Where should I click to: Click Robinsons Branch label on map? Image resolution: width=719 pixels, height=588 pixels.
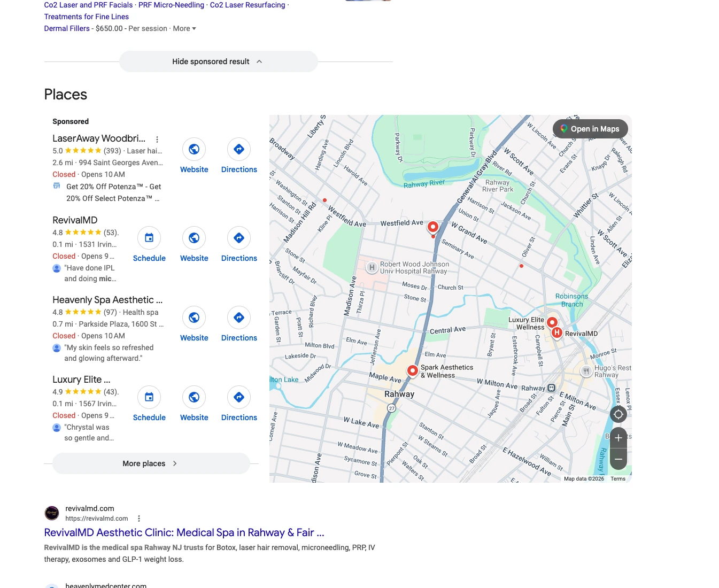pos(571,300)
